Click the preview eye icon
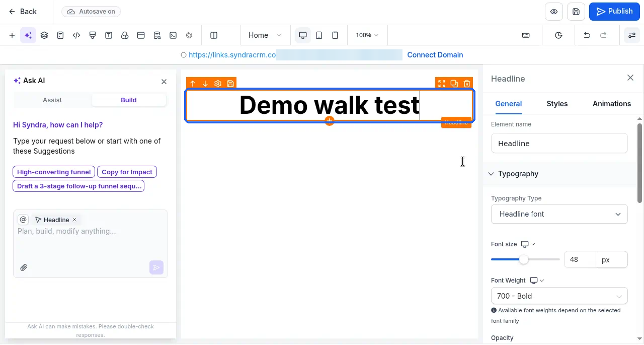The width and height of the screenshot is (644, 345). 554,12
